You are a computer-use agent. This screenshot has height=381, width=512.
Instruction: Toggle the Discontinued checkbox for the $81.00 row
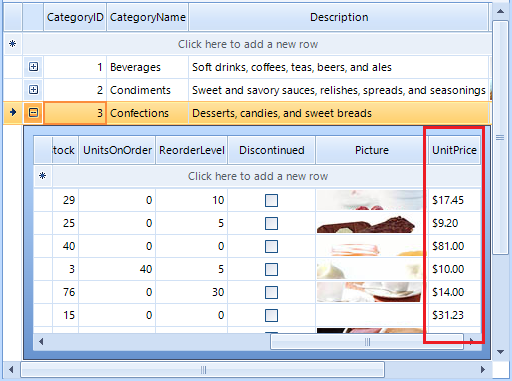(271, 246)
